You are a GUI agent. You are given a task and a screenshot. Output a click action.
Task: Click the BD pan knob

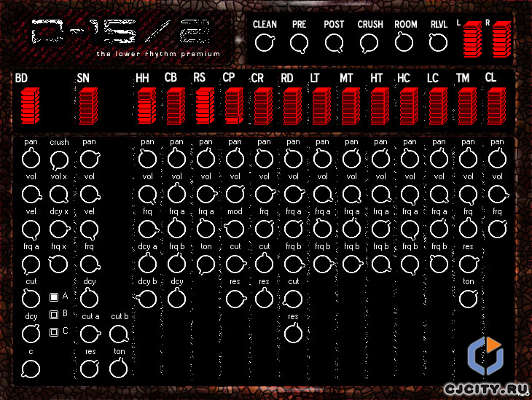pyautogui.click(x=31, y=159)
